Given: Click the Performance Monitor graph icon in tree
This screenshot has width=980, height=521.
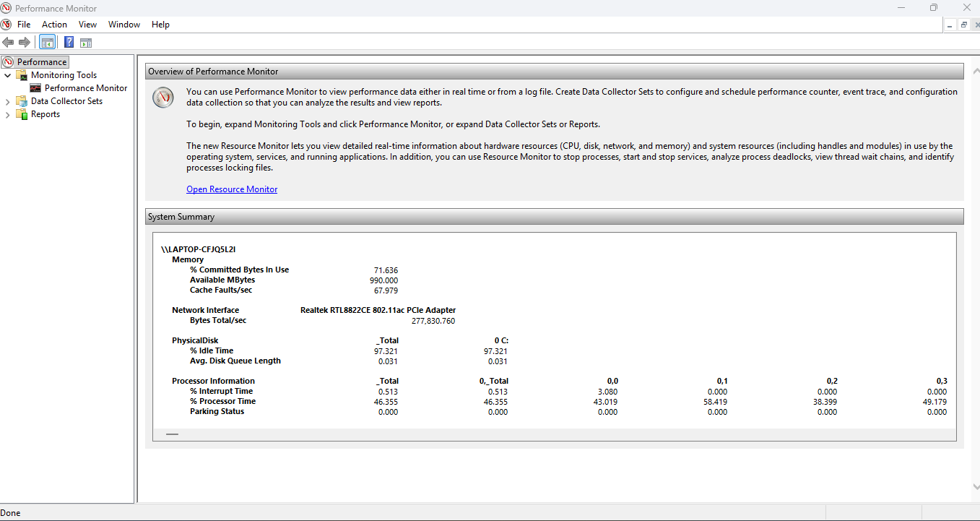Looking at the screenshot, I should coord(35,88).
